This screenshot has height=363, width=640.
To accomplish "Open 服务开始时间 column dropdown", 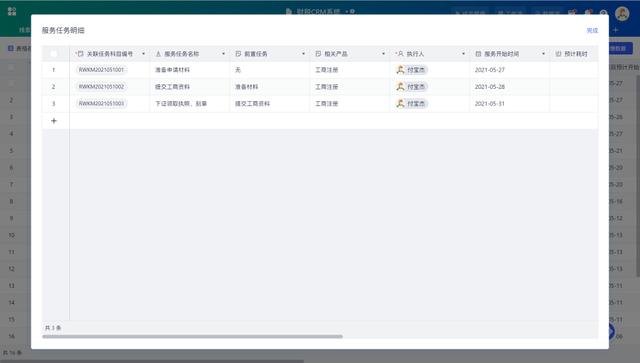I will (x=543, y=54).
